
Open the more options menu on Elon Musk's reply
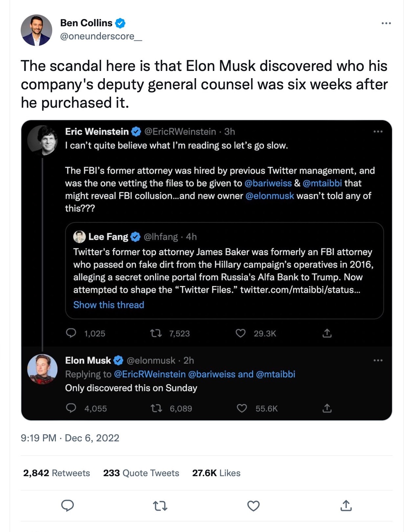(x=378, y=361)
